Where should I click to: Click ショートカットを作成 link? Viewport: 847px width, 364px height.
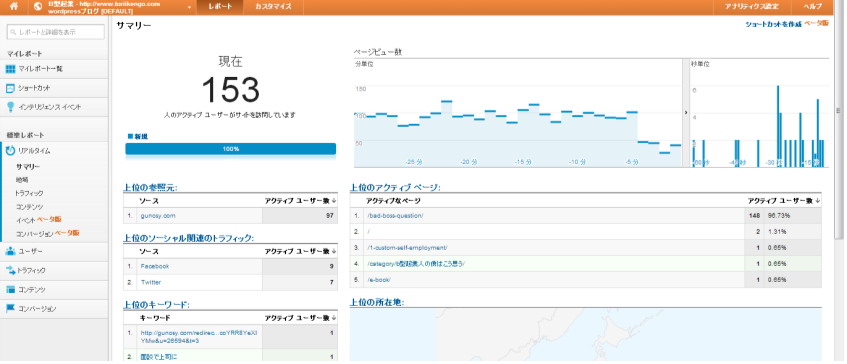(x=773, y=24)
